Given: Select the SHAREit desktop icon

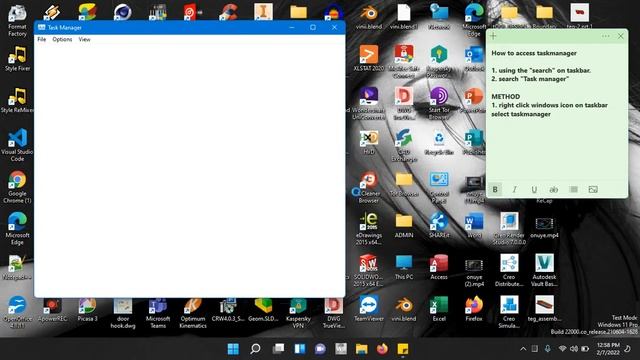Looking at the screenshot, I should coord(439,226).
